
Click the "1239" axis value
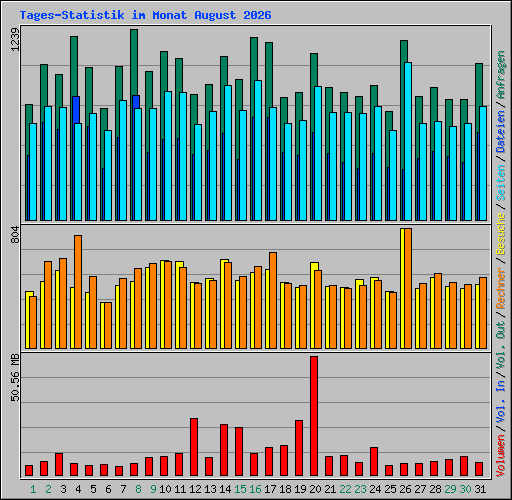click(15, 40)
